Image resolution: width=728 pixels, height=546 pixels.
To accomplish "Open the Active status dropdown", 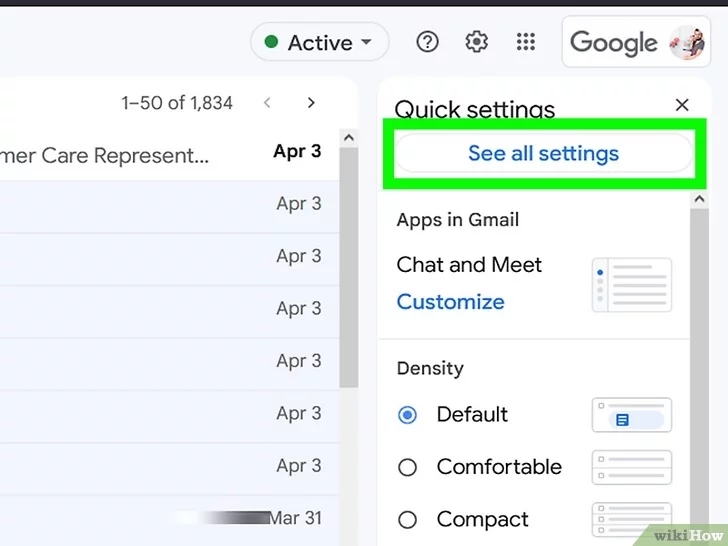I will coord(319,42).
